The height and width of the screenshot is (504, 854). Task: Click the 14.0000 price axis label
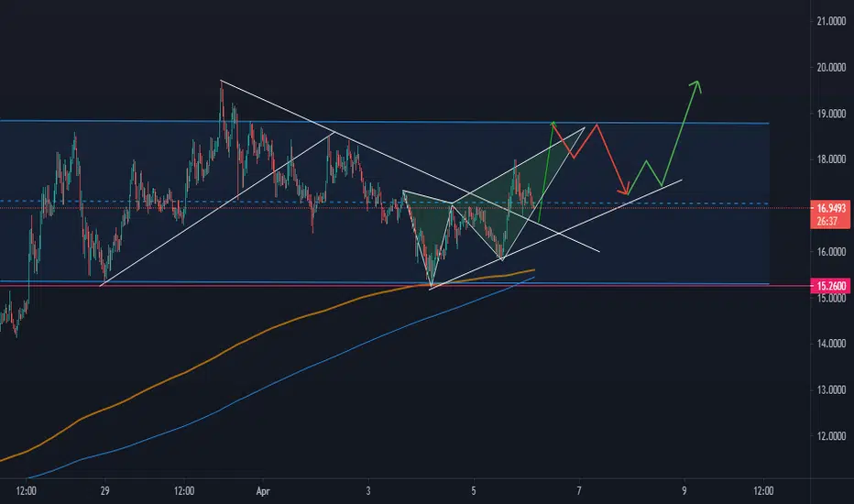(831, 344)
